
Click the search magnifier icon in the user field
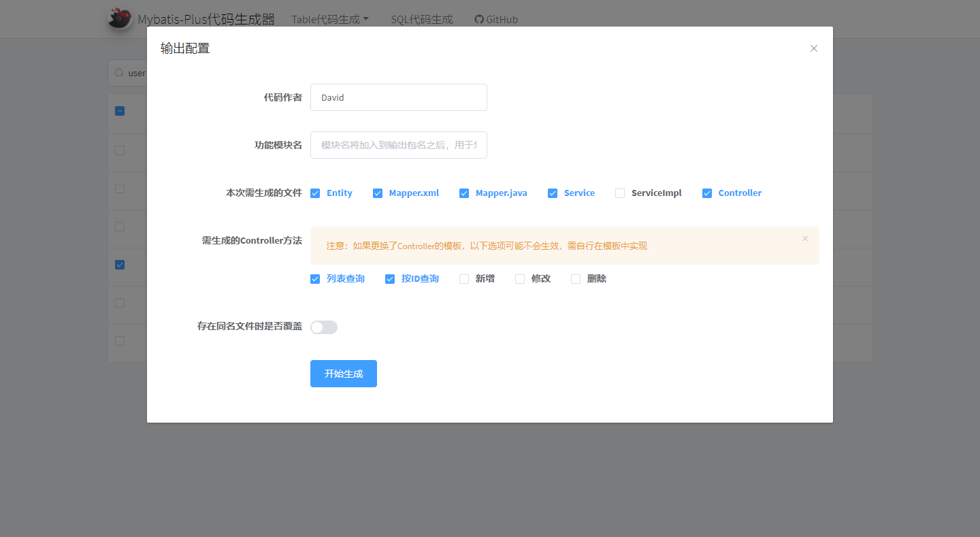(120, 72)
